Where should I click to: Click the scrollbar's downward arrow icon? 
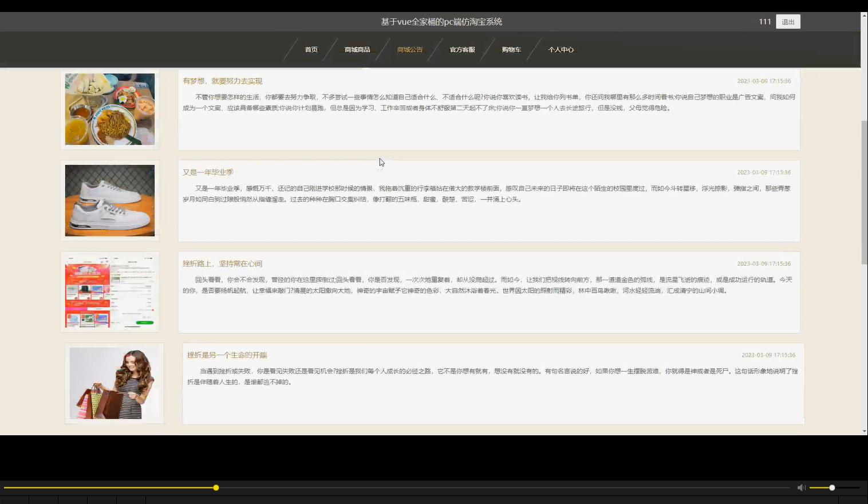[863, 431]
